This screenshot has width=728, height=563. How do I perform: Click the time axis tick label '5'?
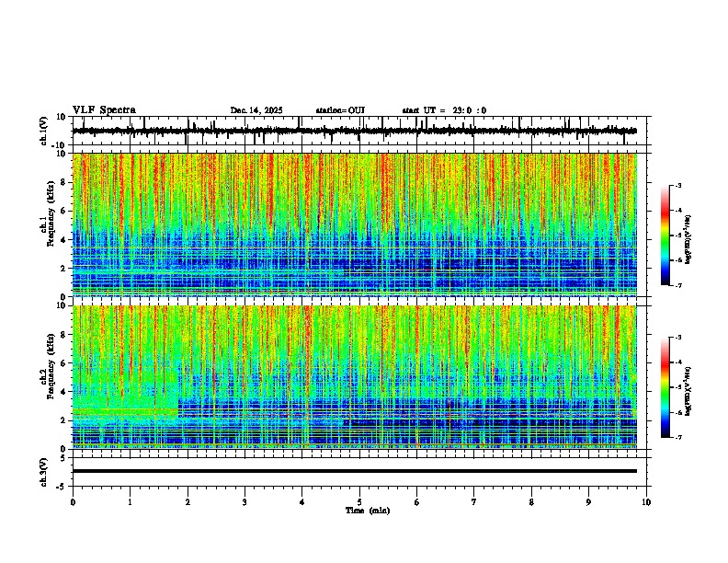[359, 502]
